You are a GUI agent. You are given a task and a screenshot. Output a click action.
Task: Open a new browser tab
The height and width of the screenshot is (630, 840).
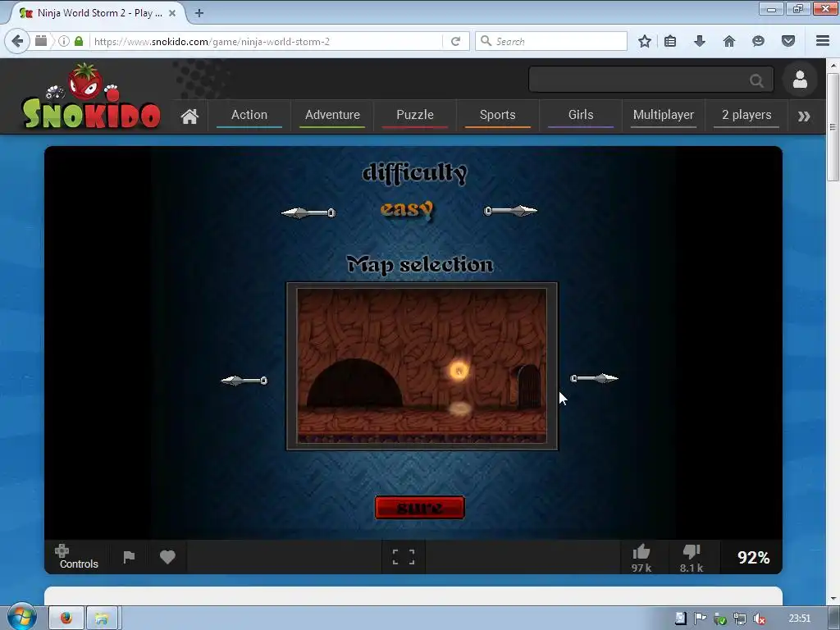pos(199,13)
